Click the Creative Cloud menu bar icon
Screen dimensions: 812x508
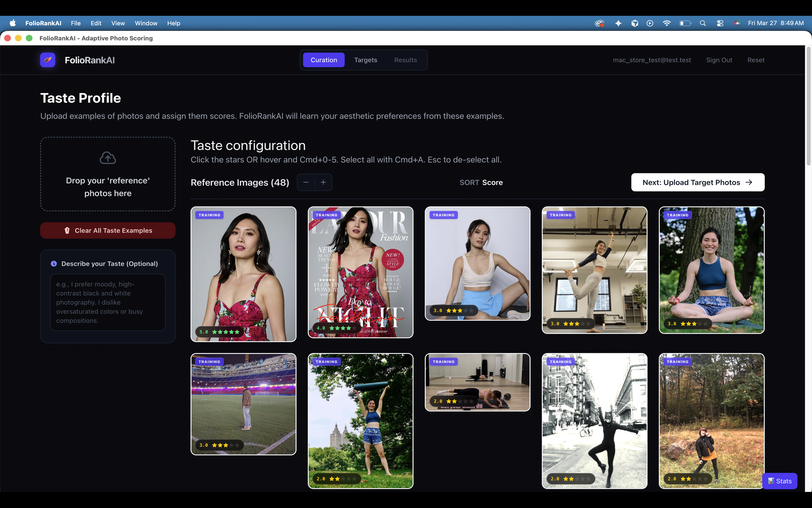[600, 23]
